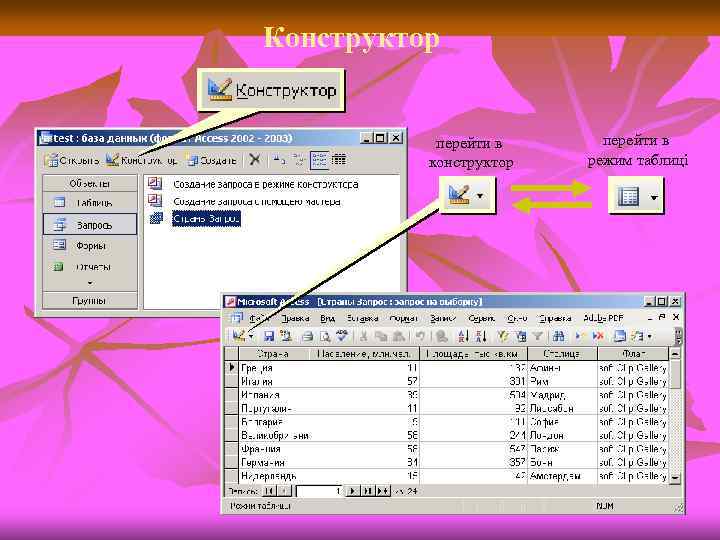Open the Вид menu
The image size is (720, 540).
point(327,318)
